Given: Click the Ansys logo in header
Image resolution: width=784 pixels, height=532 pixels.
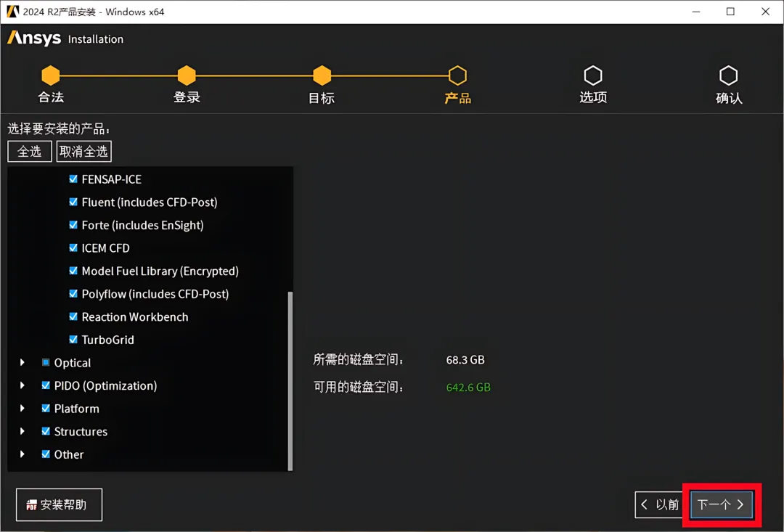Looking at the screenshot, I should click(34, 38).
